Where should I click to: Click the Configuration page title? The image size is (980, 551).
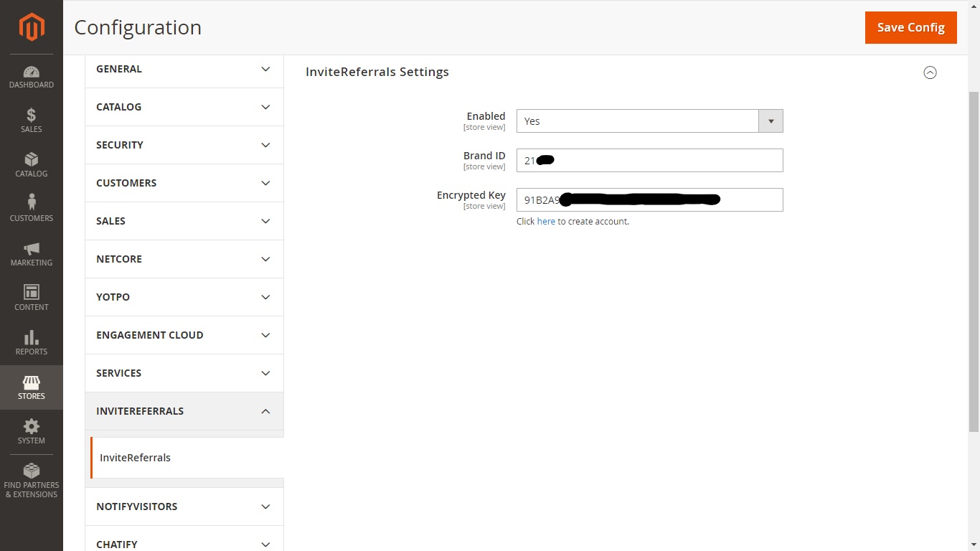138,27
